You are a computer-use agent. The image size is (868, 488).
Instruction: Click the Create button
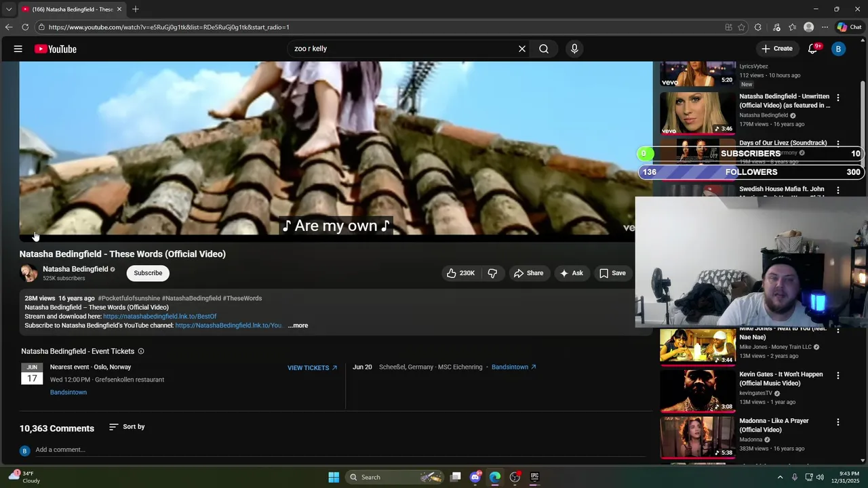777,49
